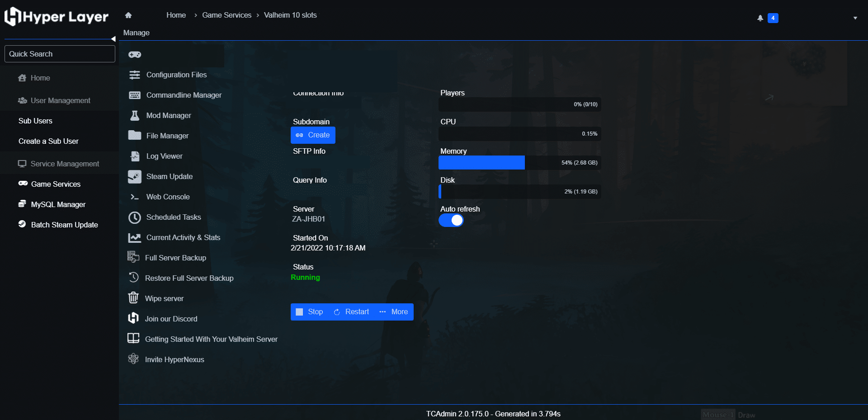This screenshot has height=420, width=868.
Task: Click the Restore Full Server Backup icon
Action: 133,278
